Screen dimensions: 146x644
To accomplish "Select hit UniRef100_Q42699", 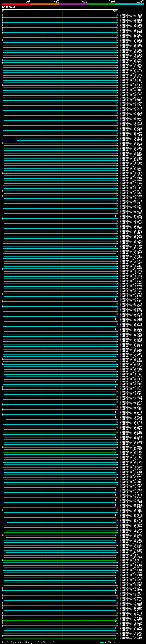I will click(x=131, y=70).
